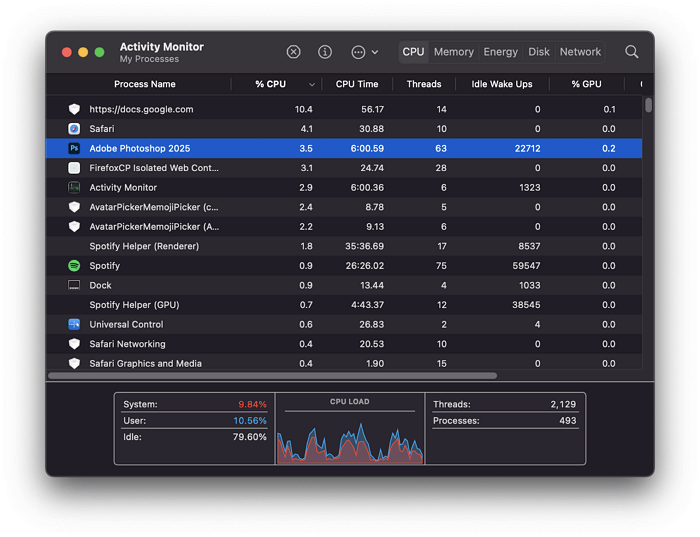Switch to the Network tab
This screenshot has height=537, width=700.
(580, 52)
